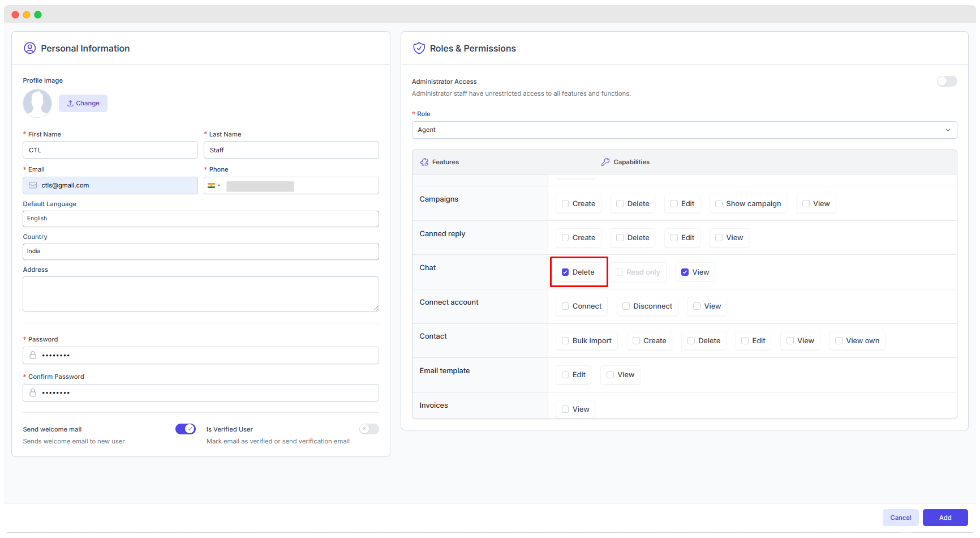
Task: Check Campaigns Delete checkbox
Action: coord(620,204)
